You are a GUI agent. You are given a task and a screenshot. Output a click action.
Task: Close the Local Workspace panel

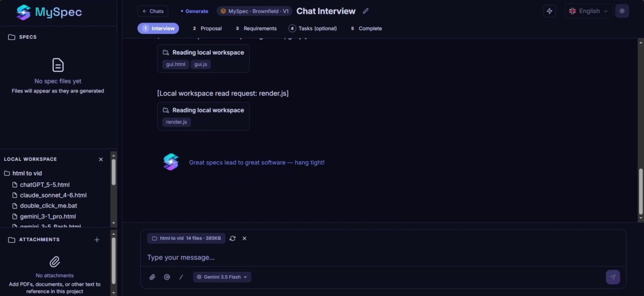(101, 159)
